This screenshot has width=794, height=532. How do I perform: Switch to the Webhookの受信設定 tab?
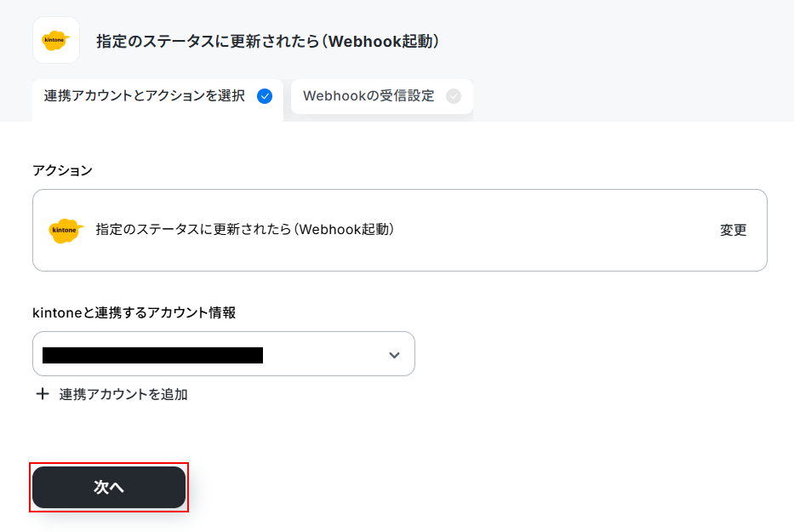click(x=382, y=96)
